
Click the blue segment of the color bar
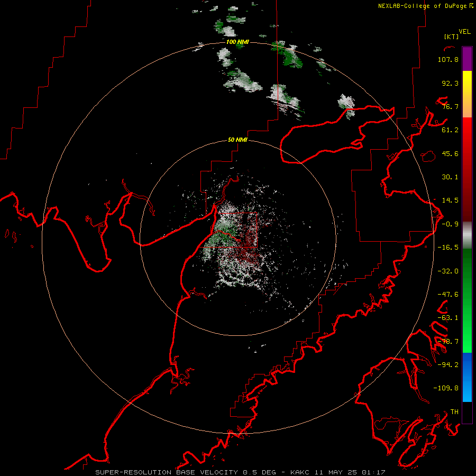pyautogui.click(x=467, y=377)
